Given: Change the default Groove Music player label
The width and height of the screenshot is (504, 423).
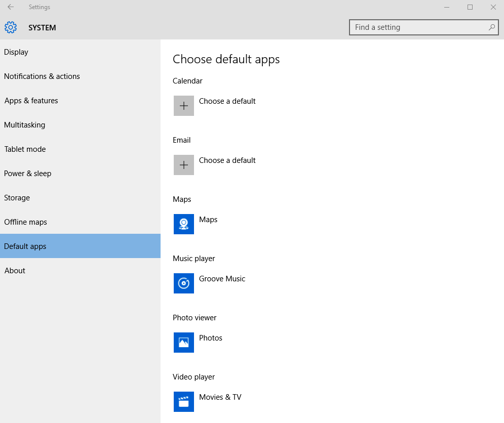Looking at the screenshot, I should (x=222, y=279).
